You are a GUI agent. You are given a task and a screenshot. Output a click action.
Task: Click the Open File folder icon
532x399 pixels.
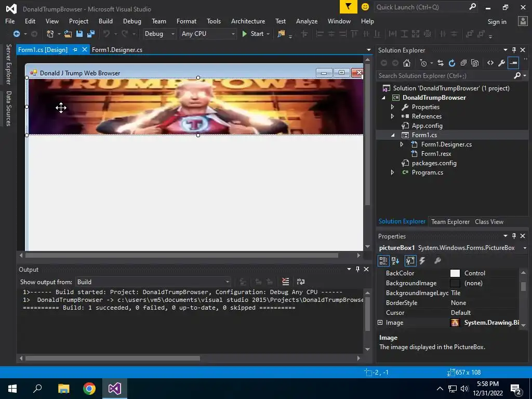tap(68, 34)
